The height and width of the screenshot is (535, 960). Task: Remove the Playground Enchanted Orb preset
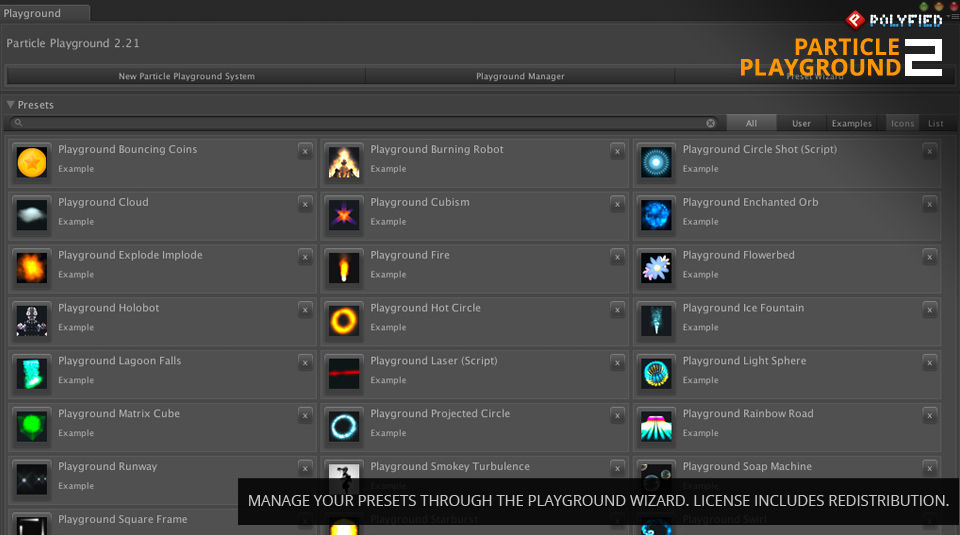pos(929,204)
